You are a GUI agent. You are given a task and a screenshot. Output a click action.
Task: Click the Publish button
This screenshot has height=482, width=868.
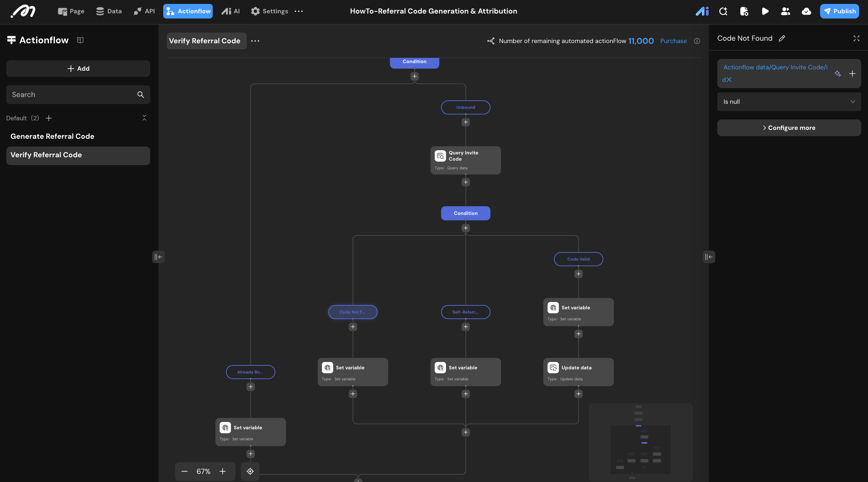pos(839,11)
